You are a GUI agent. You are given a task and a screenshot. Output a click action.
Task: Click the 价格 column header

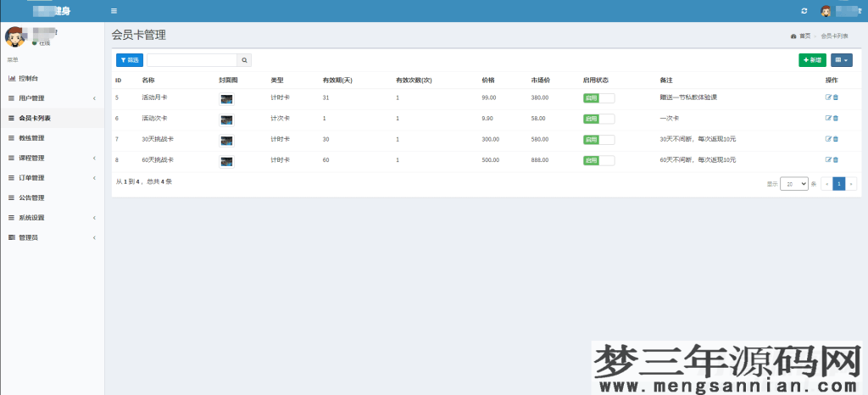point(488,81)
